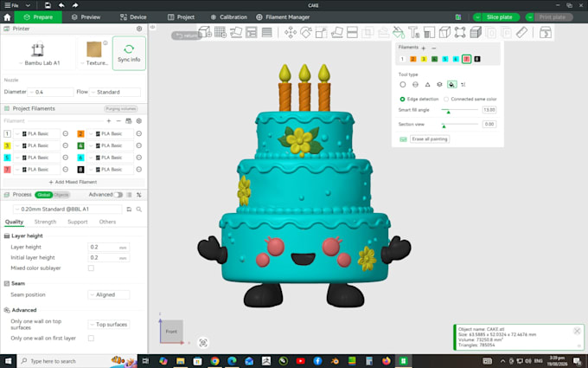Select the Fill bucket tool type

(452, 85)
